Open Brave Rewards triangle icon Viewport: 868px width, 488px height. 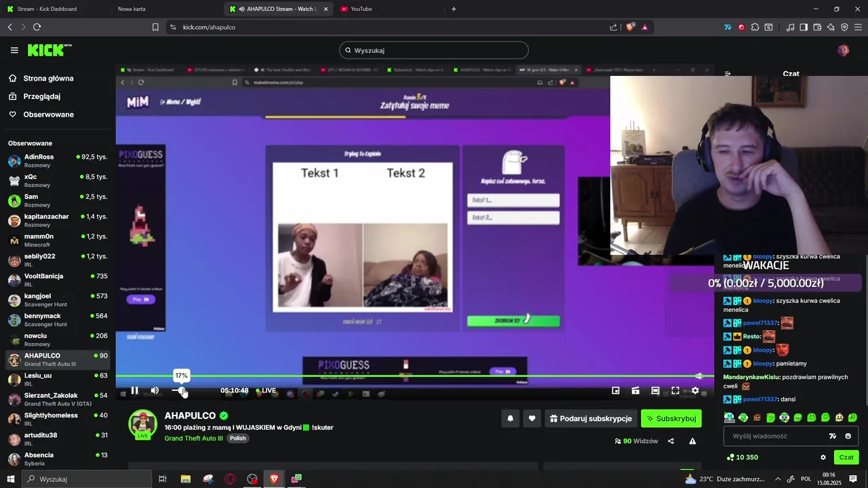pos(644,27)
